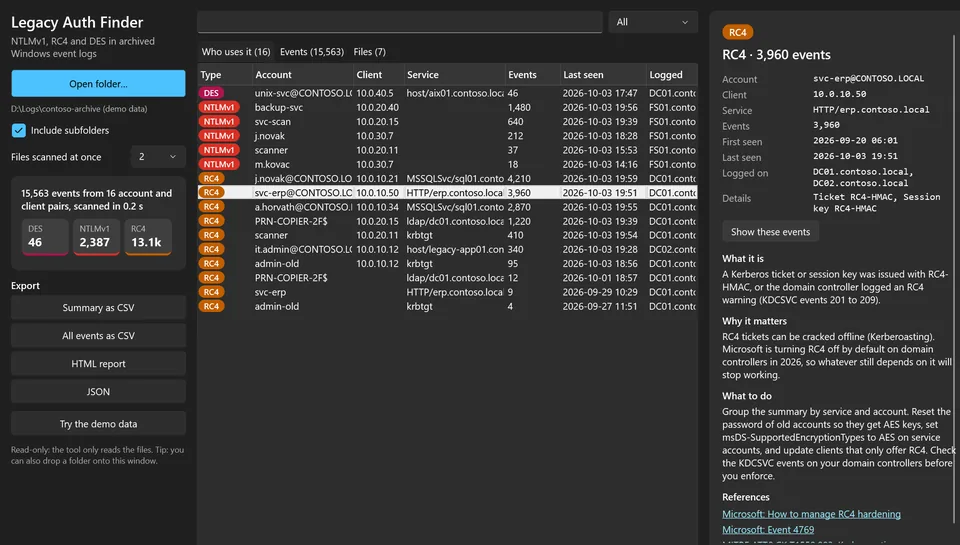This screenshot has width=960, height=545.
Task: Select the unix-svc@CONTOSO account cell
Action: (303, 93)
